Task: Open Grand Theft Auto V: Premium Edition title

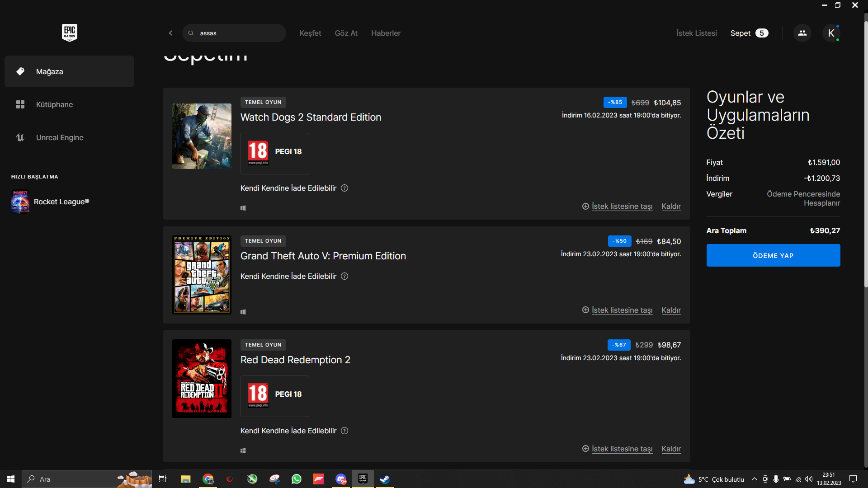Action: (x=323, y=256)
